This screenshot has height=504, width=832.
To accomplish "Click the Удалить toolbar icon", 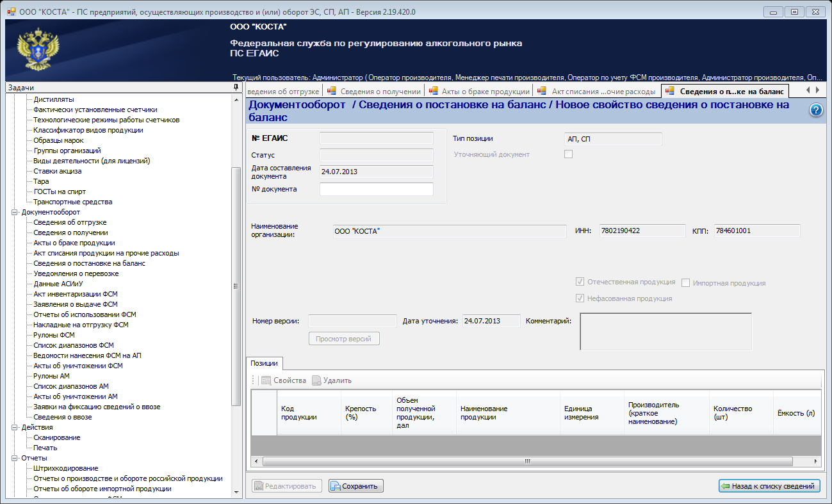I will [316, 380].
